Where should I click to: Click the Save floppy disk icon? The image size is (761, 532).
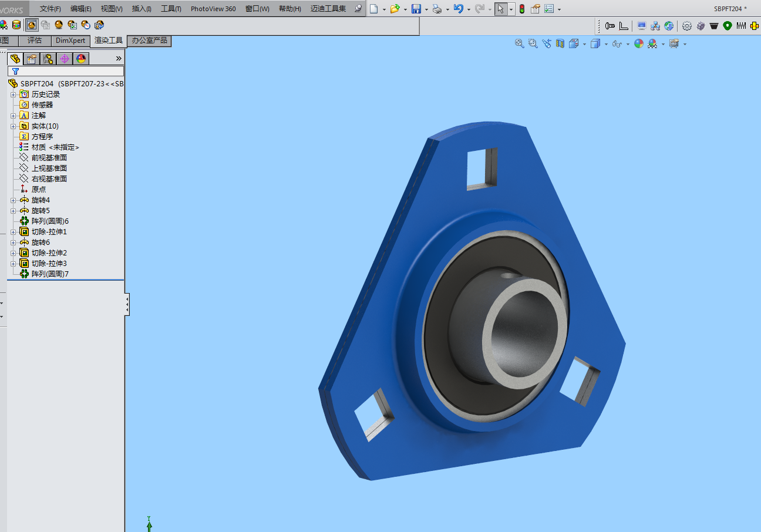click(416, 9)
